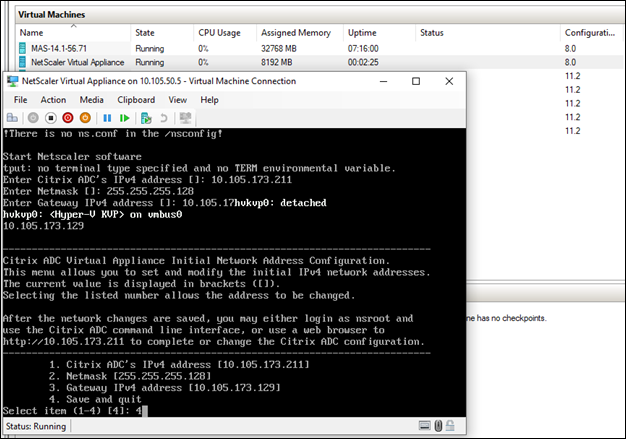Minimize the Virtual Machine Connection window
The image size is (626, 439).
click(384, 81)
